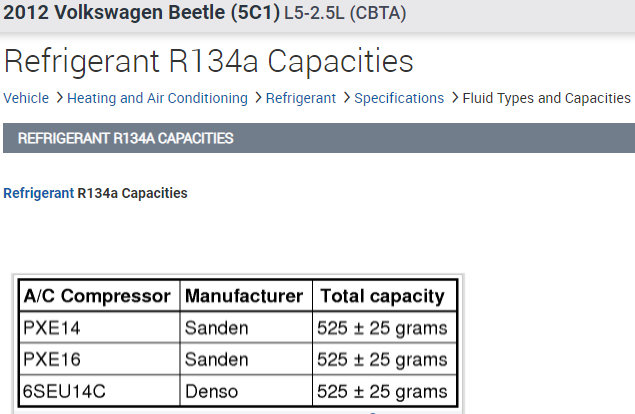Screen dimensions: 635x414
Task: Select Fluid Types and Capacities breadcrumb
Action: coord(547,98)
